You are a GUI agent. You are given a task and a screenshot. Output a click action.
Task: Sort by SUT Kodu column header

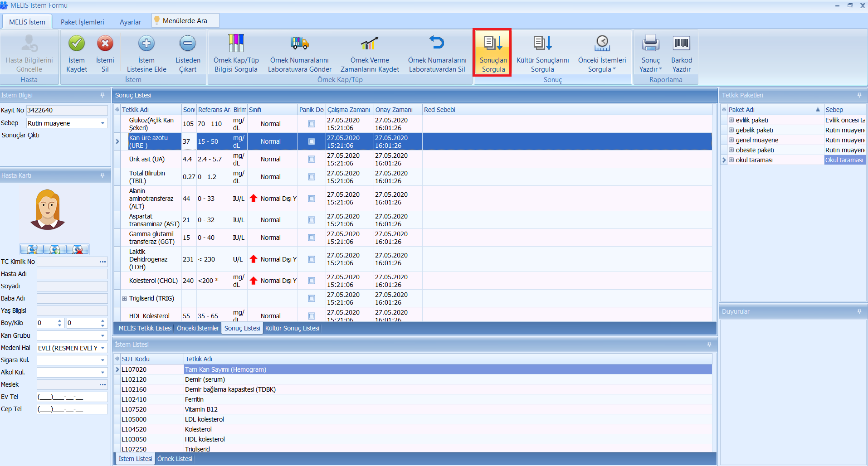click(x=152, y=359)
